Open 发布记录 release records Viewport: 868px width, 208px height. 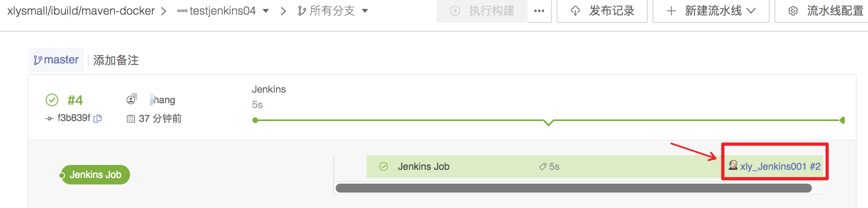pyautogui.click(x=602, y=11)
